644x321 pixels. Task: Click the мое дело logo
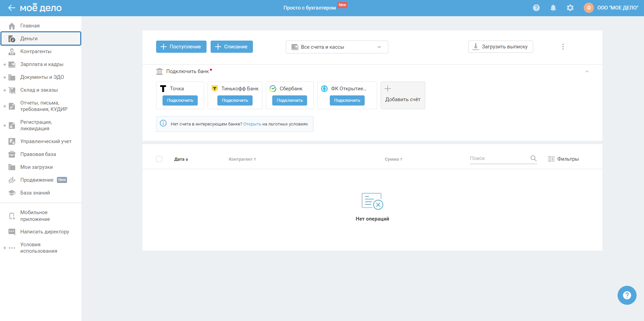[x=41, y=8]
